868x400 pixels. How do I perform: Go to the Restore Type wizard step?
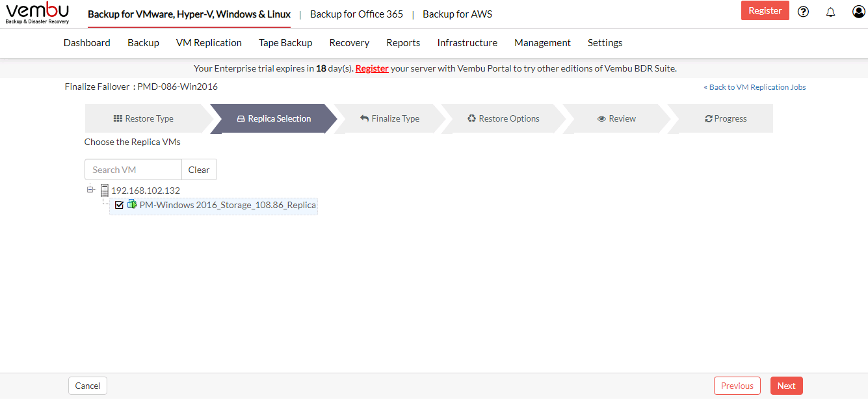point(149,118)
